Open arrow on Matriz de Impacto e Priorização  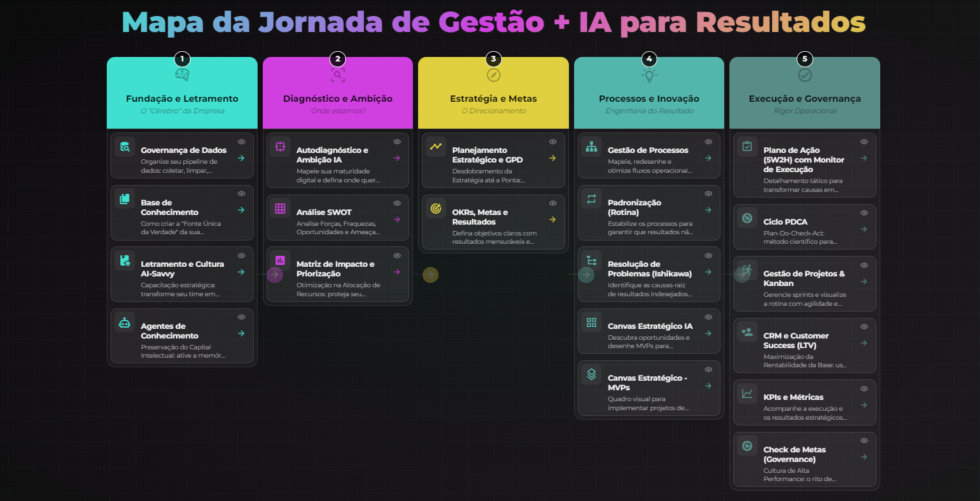(397, 272)
